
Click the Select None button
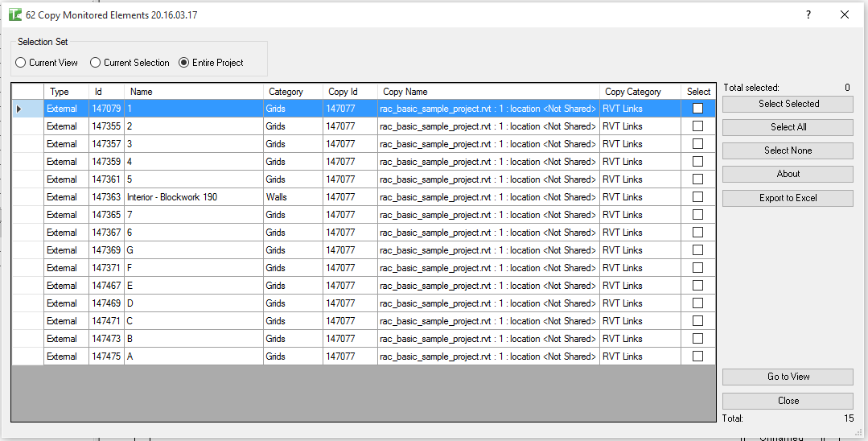click(788, 150)
